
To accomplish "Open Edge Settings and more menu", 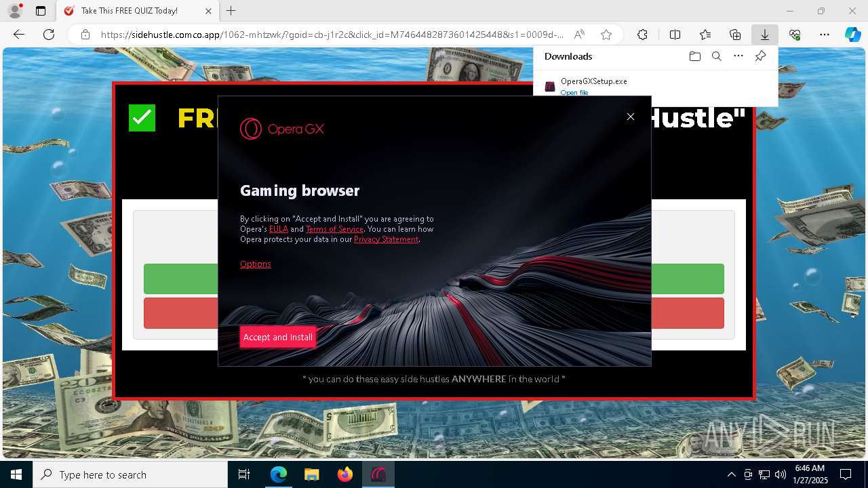I will click(x=825, y=35).
